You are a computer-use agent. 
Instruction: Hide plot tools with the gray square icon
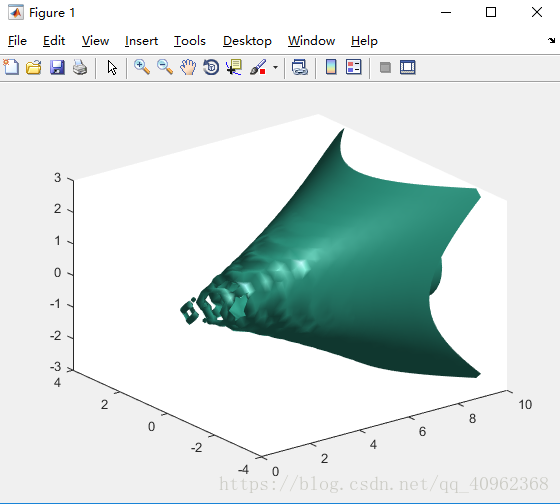(x=385, y=67)
